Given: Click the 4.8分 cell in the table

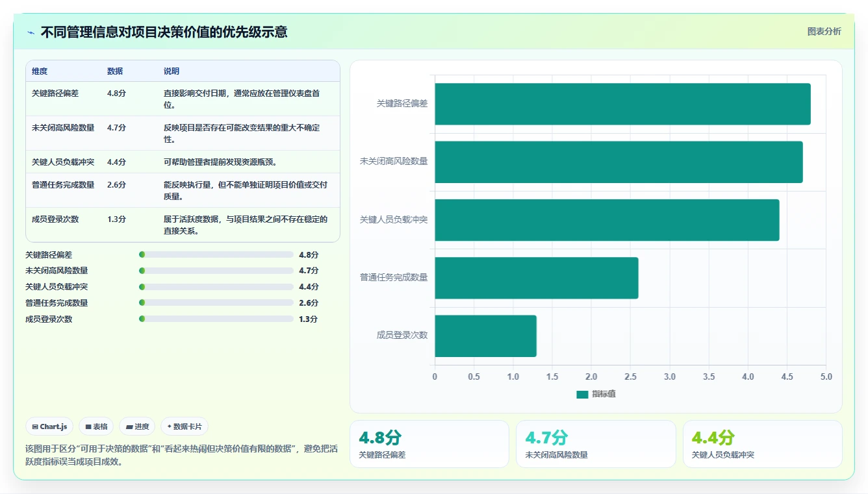Looking at the screenshot, I should coord(116,93).
